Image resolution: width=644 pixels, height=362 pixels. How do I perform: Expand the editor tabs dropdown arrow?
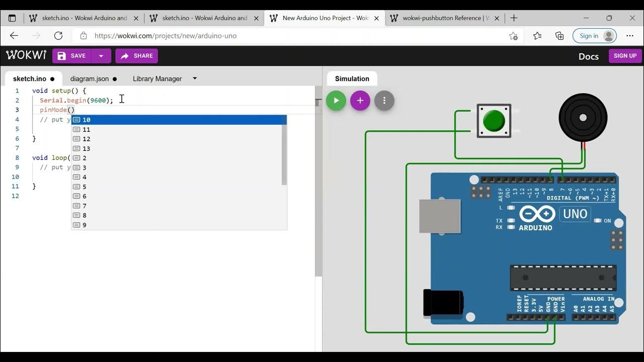point(195,79)
